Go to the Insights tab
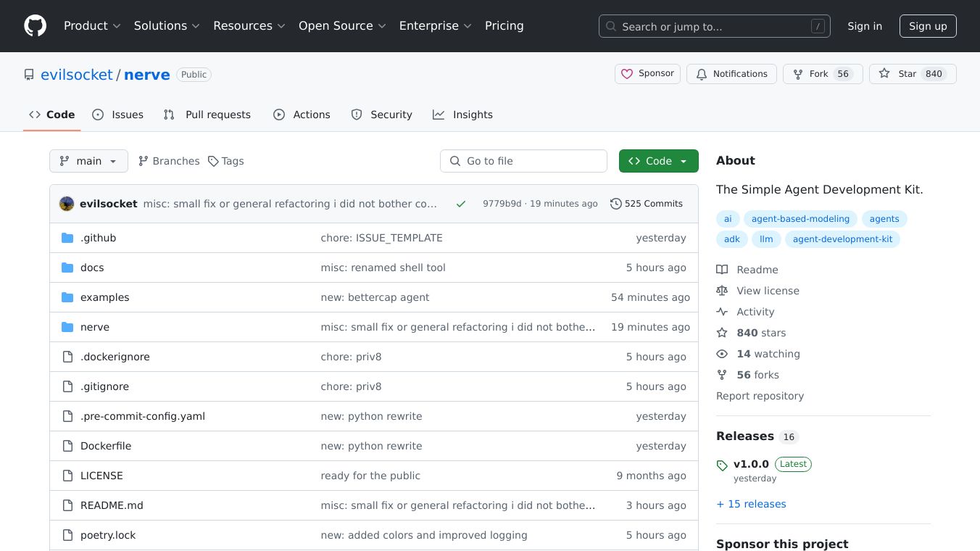This screenshot has width=980, height=551. 462,115
